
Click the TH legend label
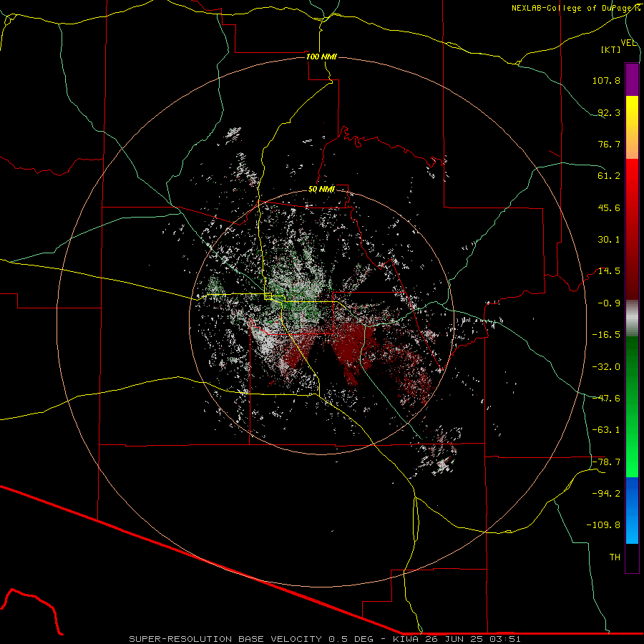[615, 557]
